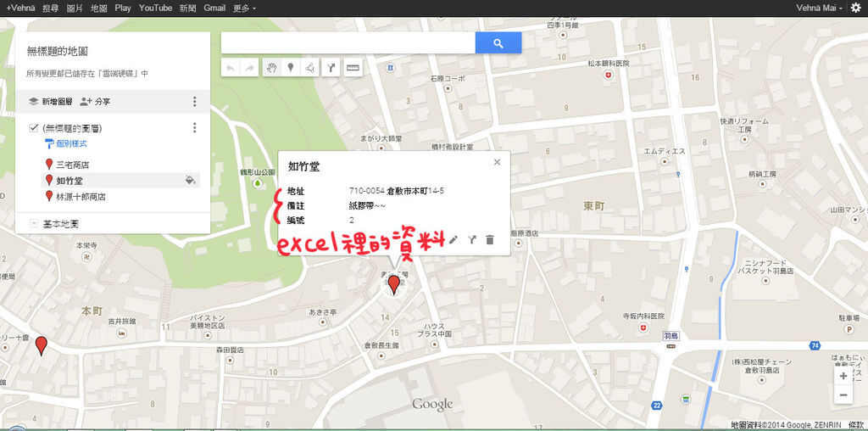This screenshot has height=431, width=868.
Task: Select the draw line tool
Action: [x=309, y=68]
